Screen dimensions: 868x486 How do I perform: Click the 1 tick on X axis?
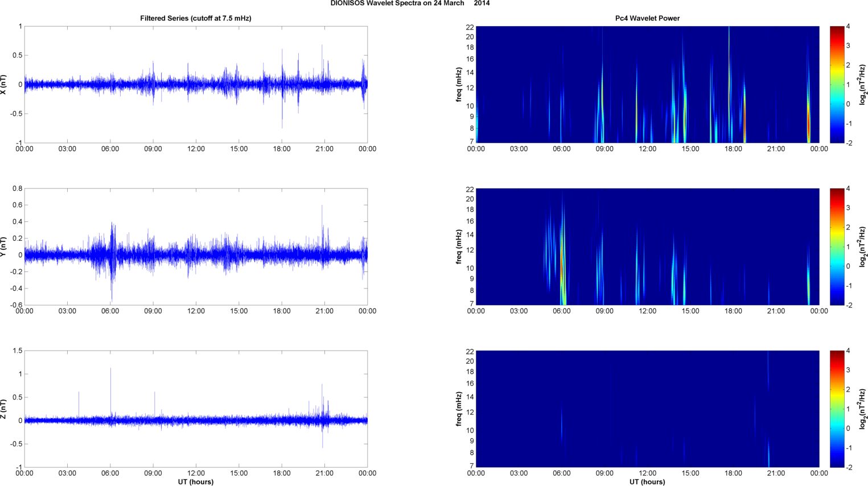[x=20, y=27]
